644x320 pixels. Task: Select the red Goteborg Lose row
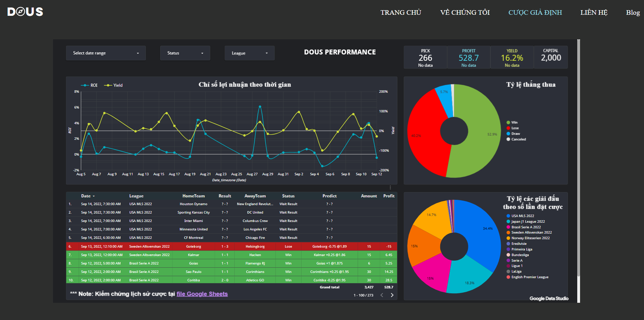232,247
